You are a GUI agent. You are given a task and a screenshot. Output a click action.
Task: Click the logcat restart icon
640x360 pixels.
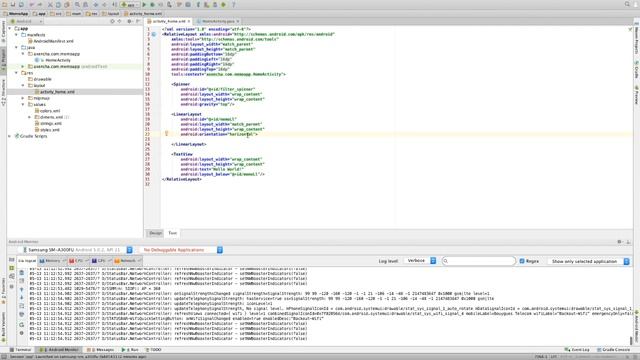point(22,324)
